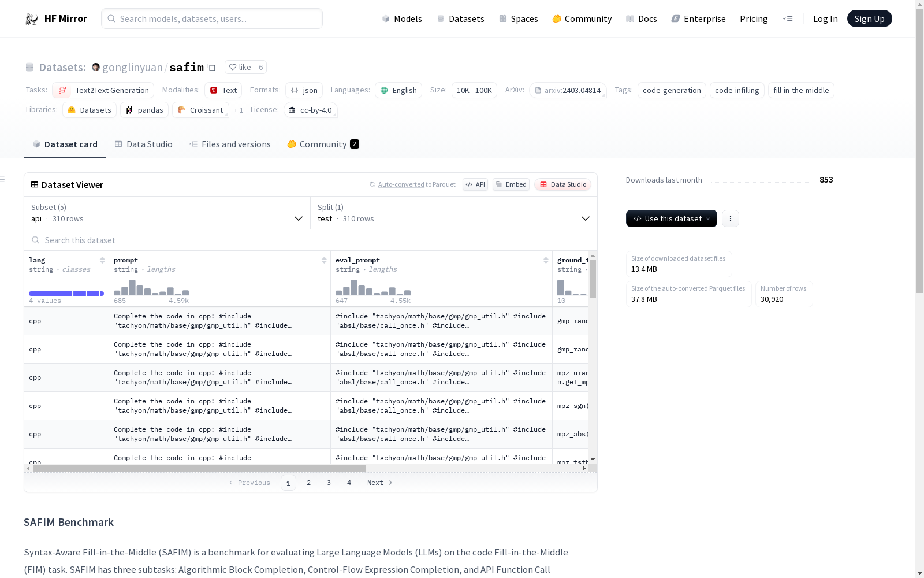Switch to the Data Studio tab
The width and height of the screenshot is (924, 578).
coord(144,144)
